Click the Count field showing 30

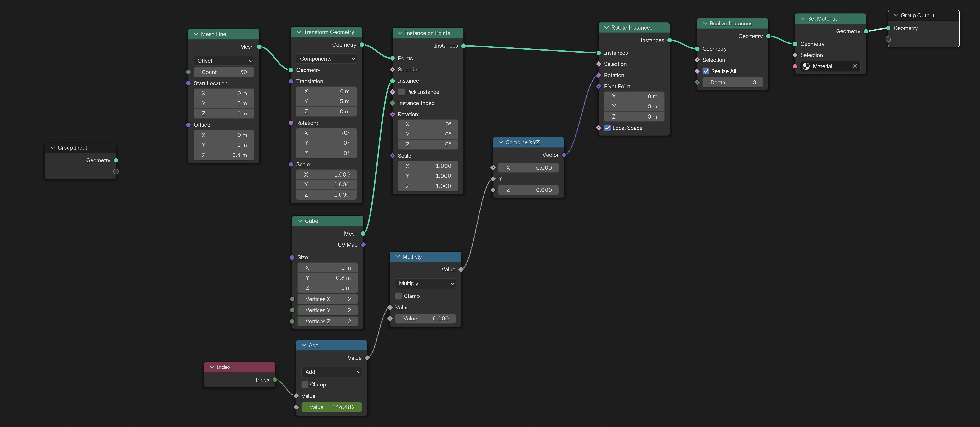coord(224,72)
